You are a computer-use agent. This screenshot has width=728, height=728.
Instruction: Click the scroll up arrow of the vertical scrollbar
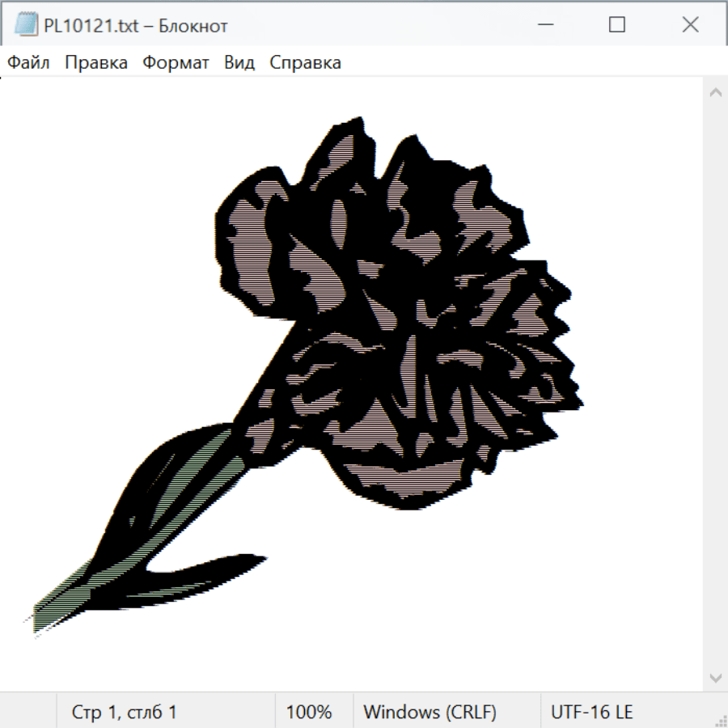[x=715, y=92]
